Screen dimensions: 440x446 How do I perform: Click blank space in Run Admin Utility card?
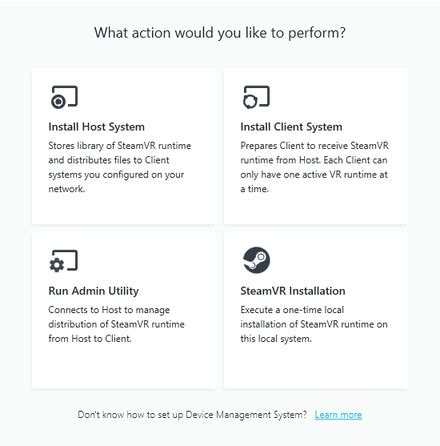(123, 367)
